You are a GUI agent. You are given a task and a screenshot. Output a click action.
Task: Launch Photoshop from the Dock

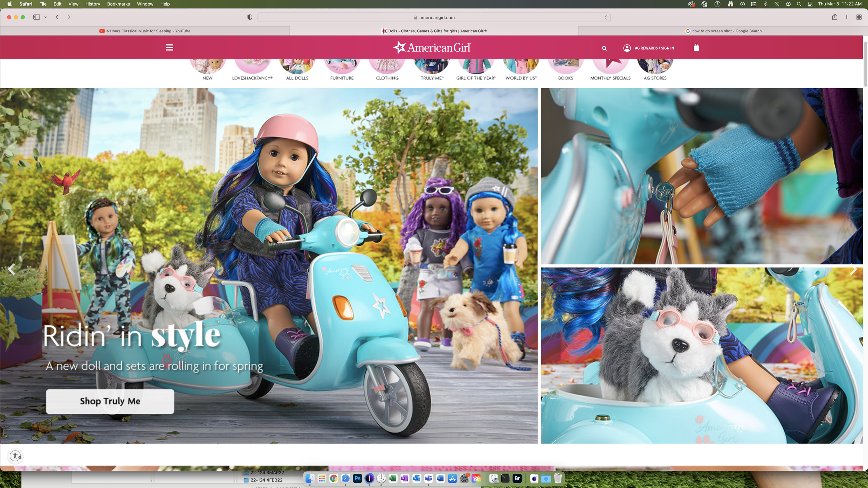pyautogui.click(x=357, y=479)
